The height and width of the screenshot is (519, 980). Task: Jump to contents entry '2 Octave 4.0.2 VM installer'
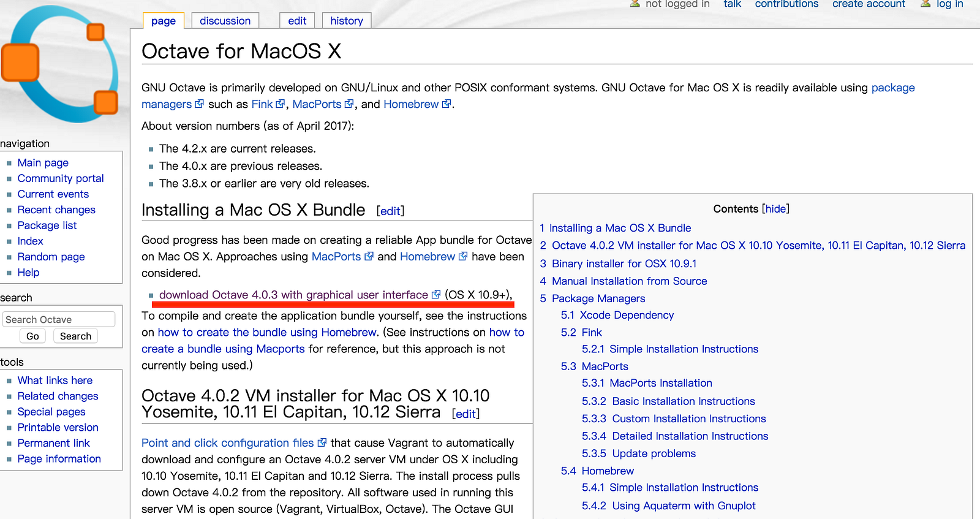(x=753, y=245)
